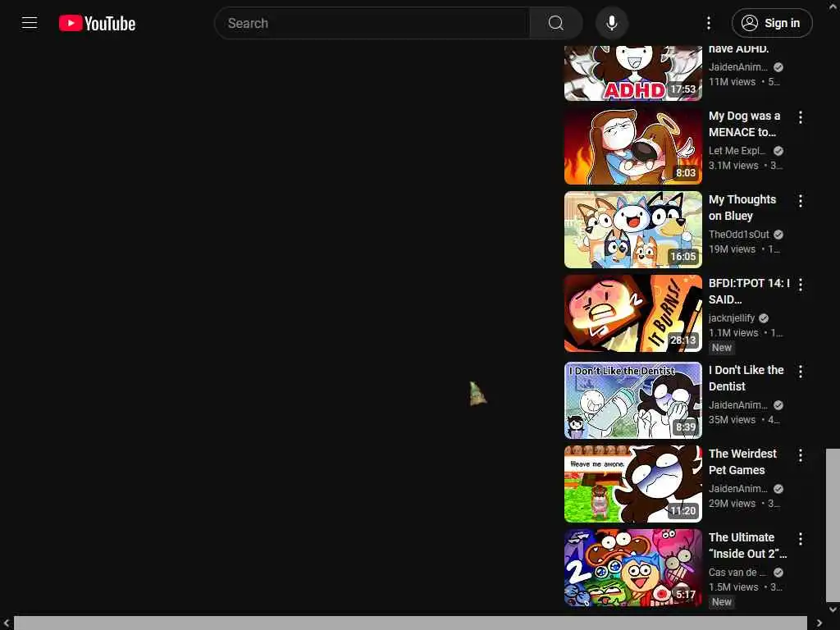This screenshot has width=840, height=630.
Task: Open the Settings three-dot menu
Action: click(x=708, y=23)
